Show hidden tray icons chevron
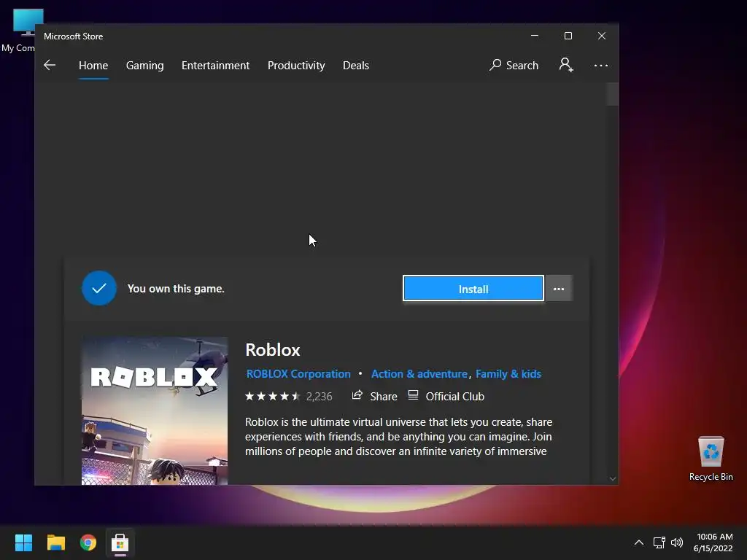This screenshot has height=560, width=747. click(x=639, y=542)
